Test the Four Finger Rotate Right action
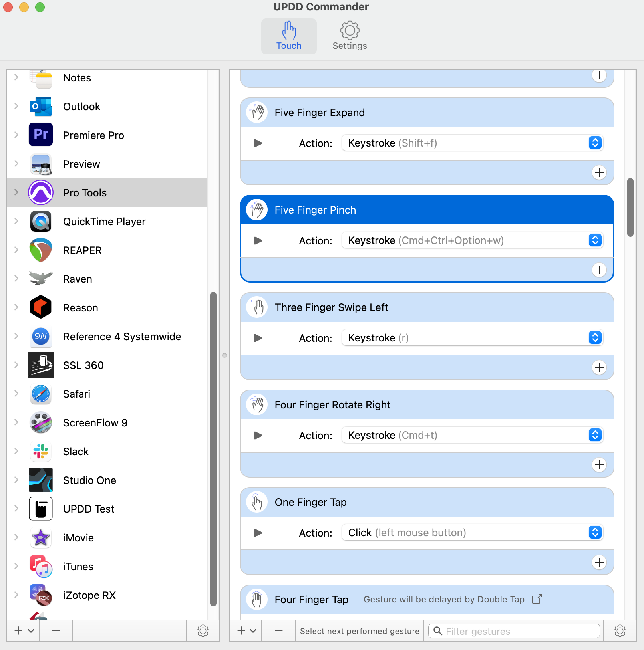 click(x=258, y=435)
